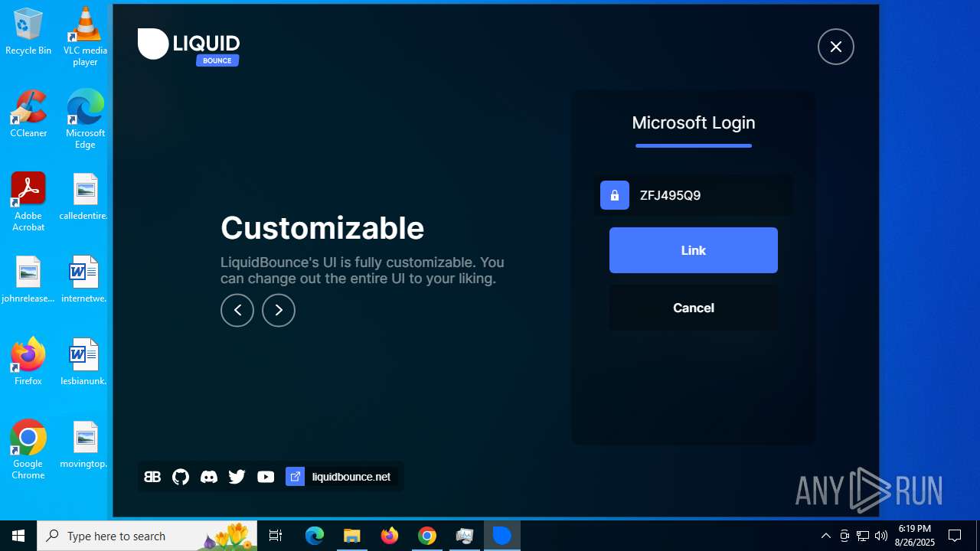Select the CCleaner desktop icon
Screen dimensions: 980x551
[x=28, y=113]
